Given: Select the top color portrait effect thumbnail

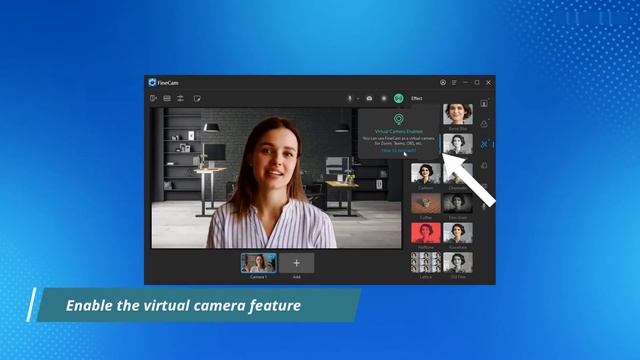Looking at the screenshot, I should pyautogui.click(x=458, y=114).
